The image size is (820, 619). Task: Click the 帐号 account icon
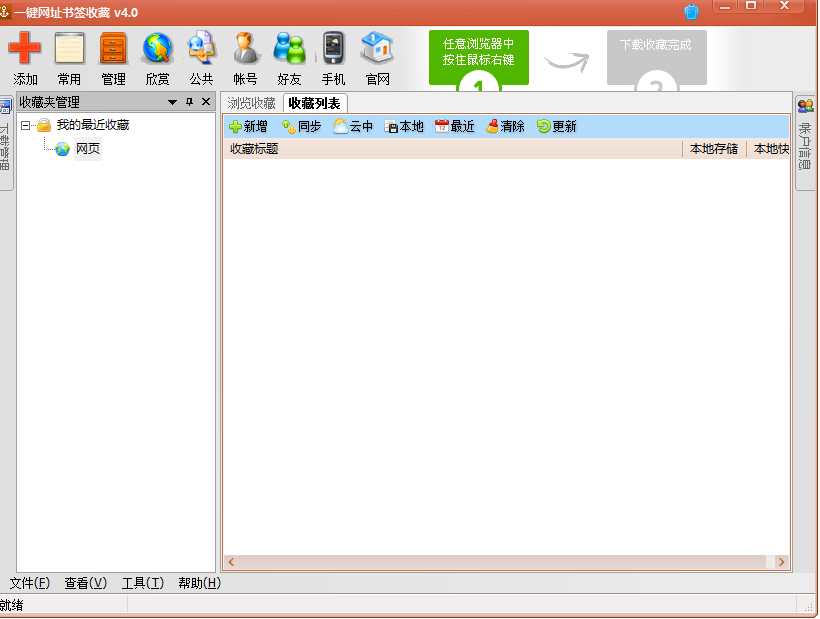pos(245,49)
